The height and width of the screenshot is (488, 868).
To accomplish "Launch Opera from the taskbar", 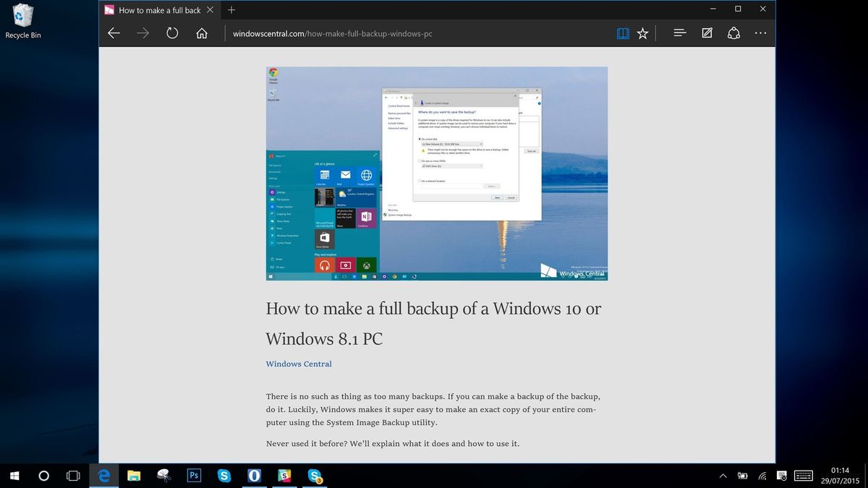I will click(255, 476).
